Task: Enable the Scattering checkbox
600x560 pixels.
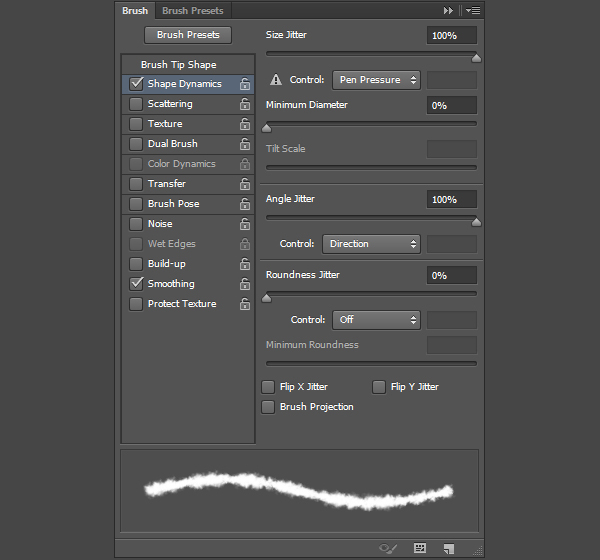Action: (x=136, y=104)
